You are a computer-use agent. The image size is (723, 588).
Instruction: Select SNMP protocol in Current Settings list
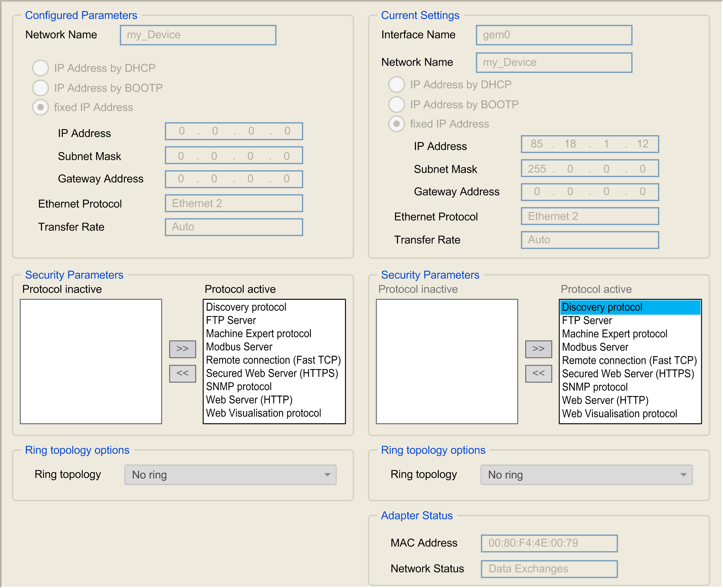[595, 387]
